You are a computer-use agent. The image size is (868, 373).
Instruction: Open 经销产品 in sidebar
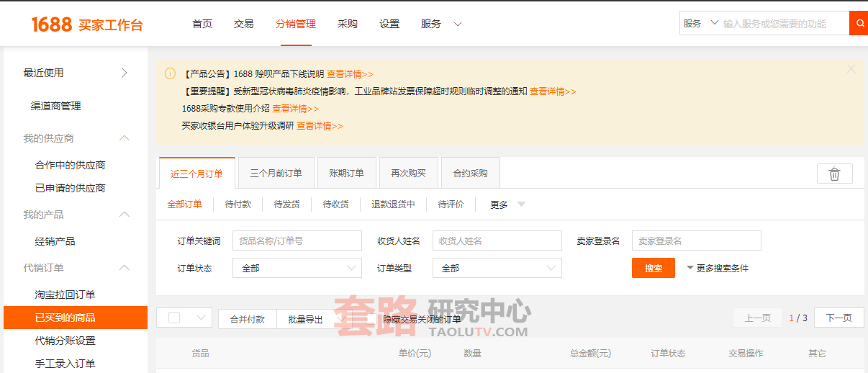55,241
